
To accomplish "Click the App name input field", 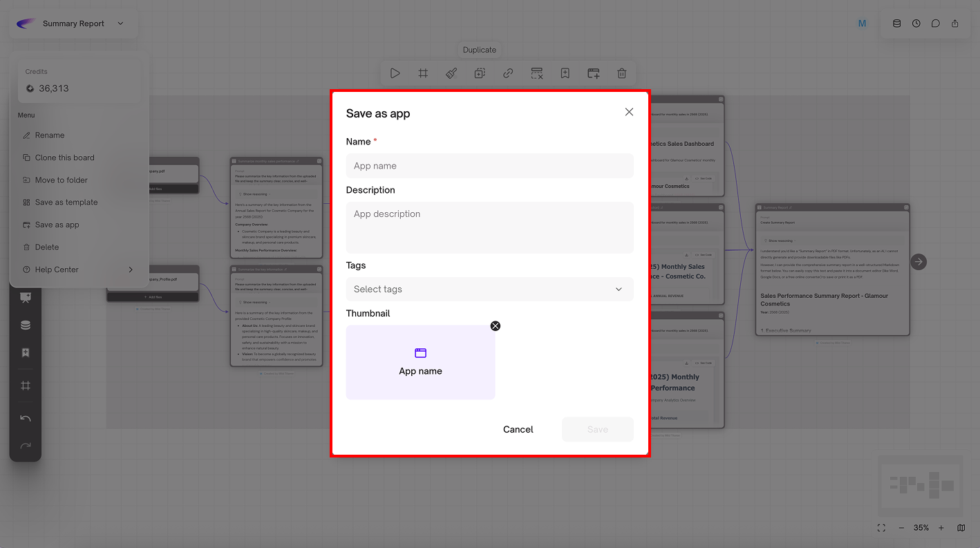I will click(489, 166).
